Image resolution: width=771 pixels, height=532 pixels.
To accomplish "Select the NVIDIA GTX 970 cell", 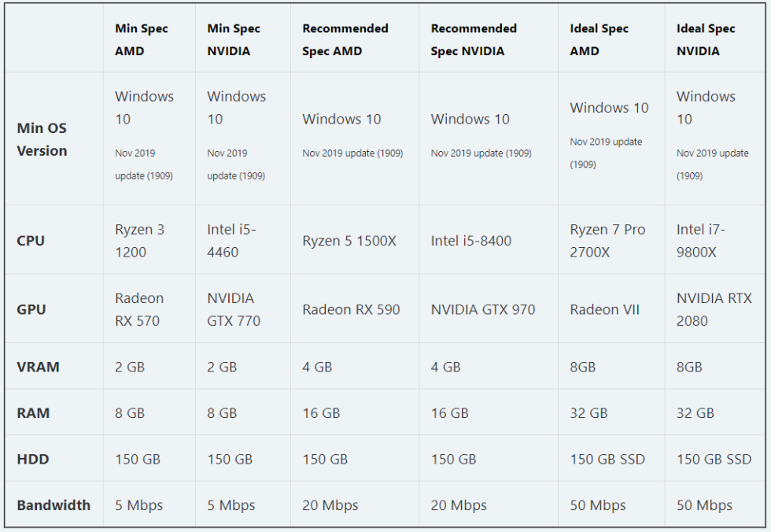I will click(x=483, y=309).
